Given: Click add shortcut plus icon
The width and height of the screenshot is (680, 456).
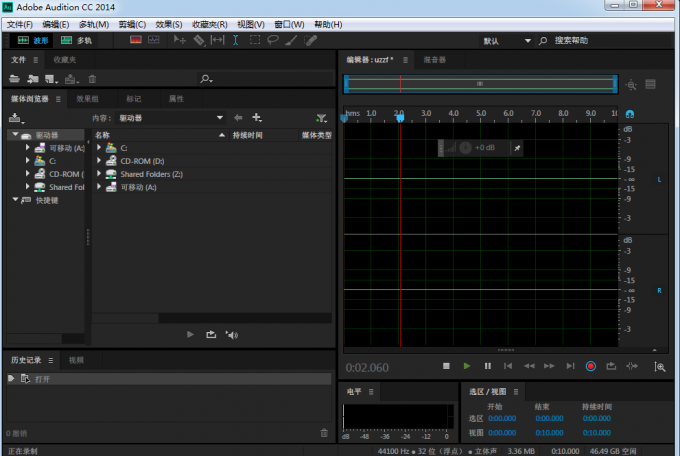Looking at the screenshot, I should tap(257, 118).
